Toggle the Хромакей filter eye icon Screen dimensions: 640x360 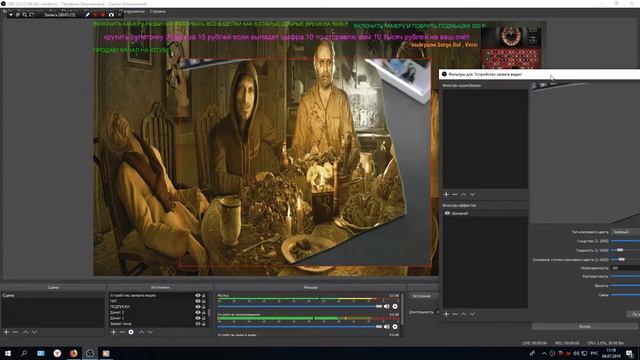tap(447, 213)
